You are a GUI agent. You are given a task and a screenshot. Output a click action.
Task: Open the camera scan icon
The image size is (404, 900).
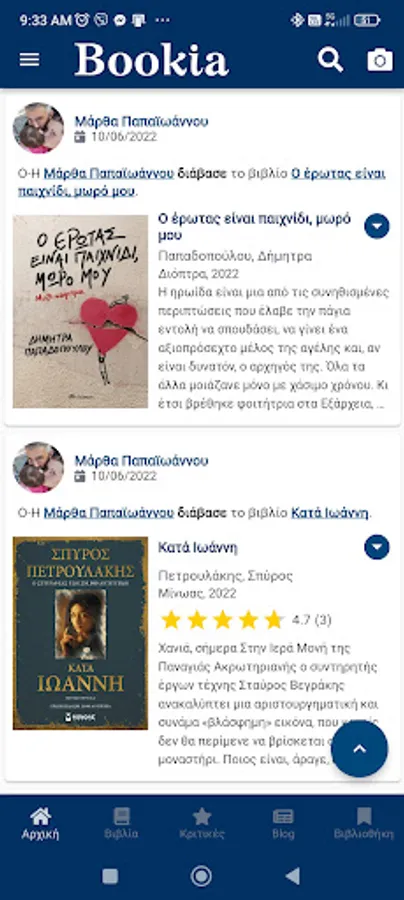[x=380, y=60]
